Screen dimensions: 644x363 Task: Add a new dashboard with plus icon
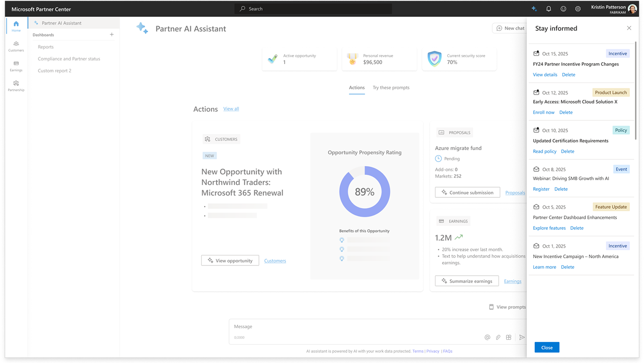112,35
